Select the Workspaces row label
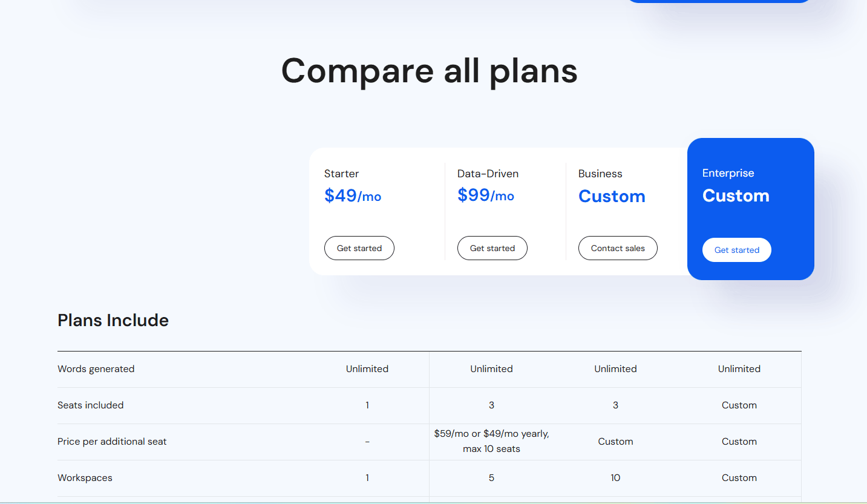 click(85, 478)
